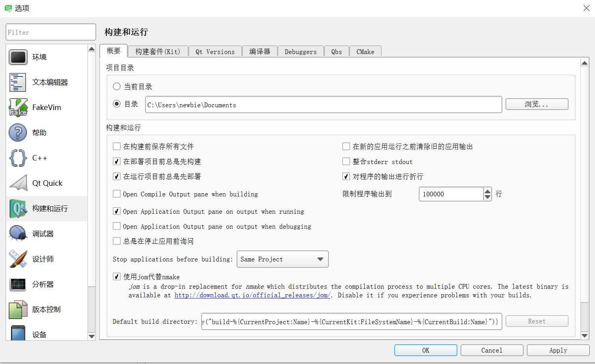
Task: Select the 目录 radio button
Action: click(x=117, y=104)
